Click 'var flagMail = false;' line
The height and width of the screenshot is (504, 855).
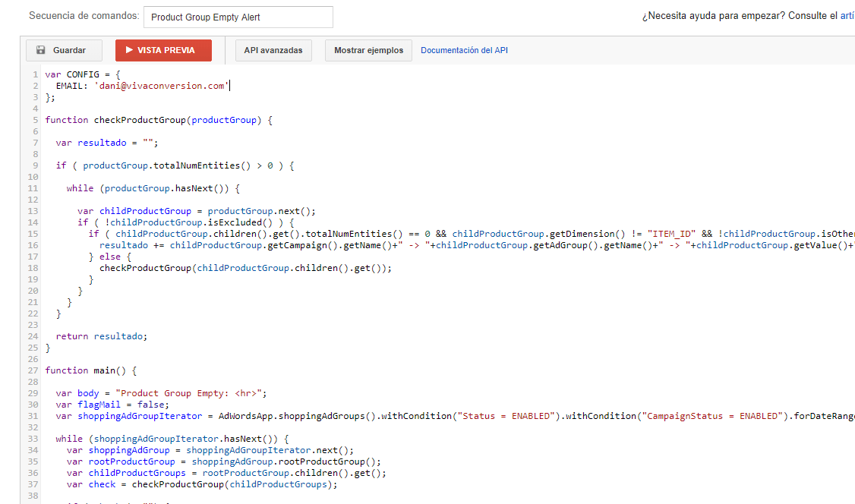click(112, 405)
